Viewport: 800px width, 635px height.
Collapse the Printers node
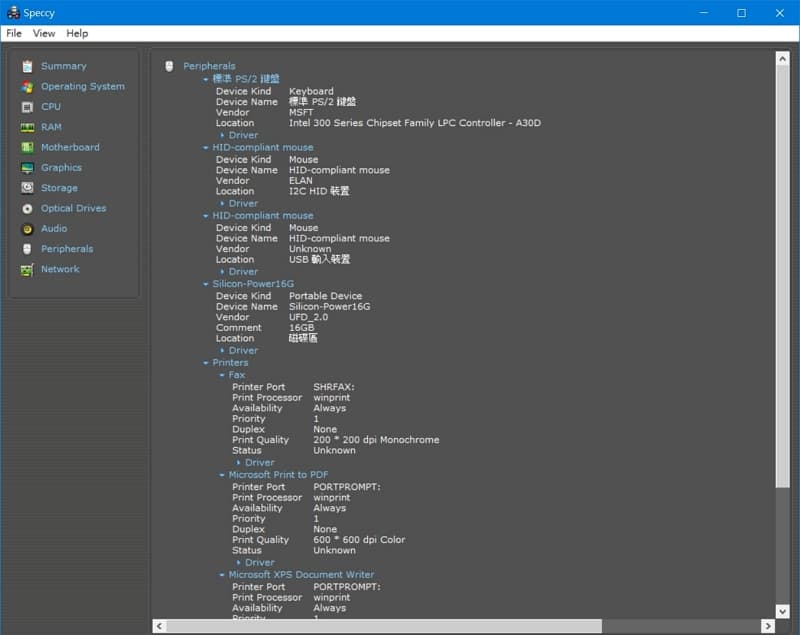click(206, 363)
